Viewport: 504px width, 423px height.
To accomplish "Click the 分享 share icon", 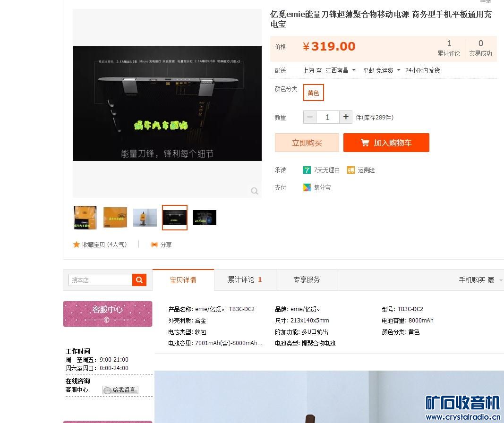I will tap(154, 244).
